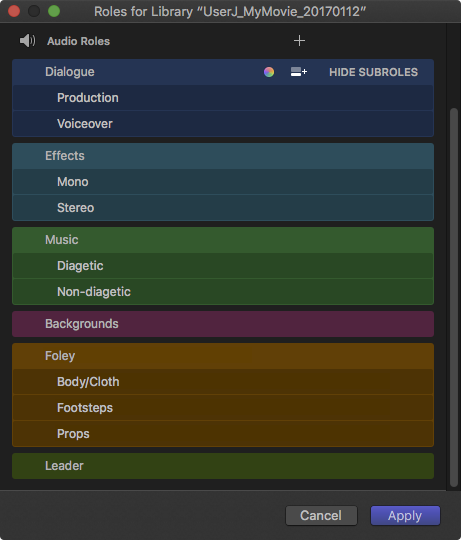Select the Non-diagetic subrole
The image size is (461, 540).
[223, 292]
